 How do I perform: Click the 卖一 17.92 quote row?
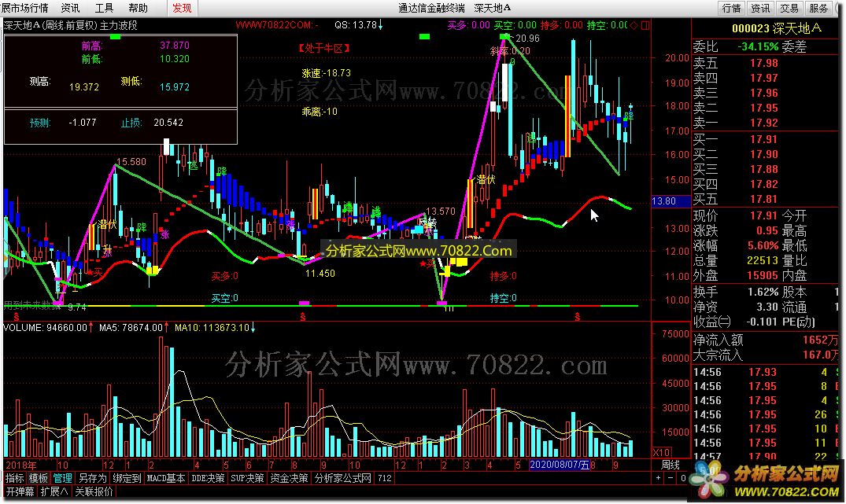[767, 123]
